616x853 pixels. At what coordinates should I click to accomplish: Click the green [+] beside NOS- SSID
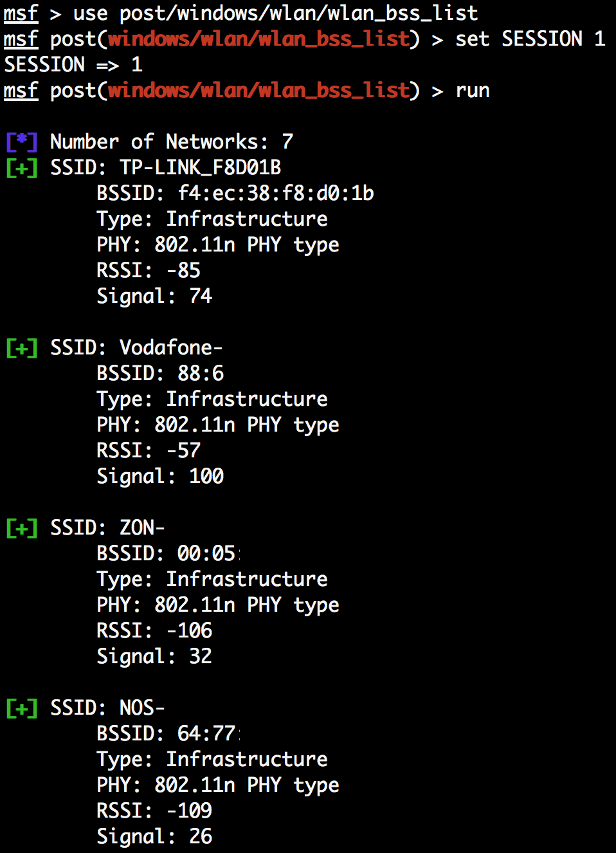pyautogui.click(x=22, y=708)
